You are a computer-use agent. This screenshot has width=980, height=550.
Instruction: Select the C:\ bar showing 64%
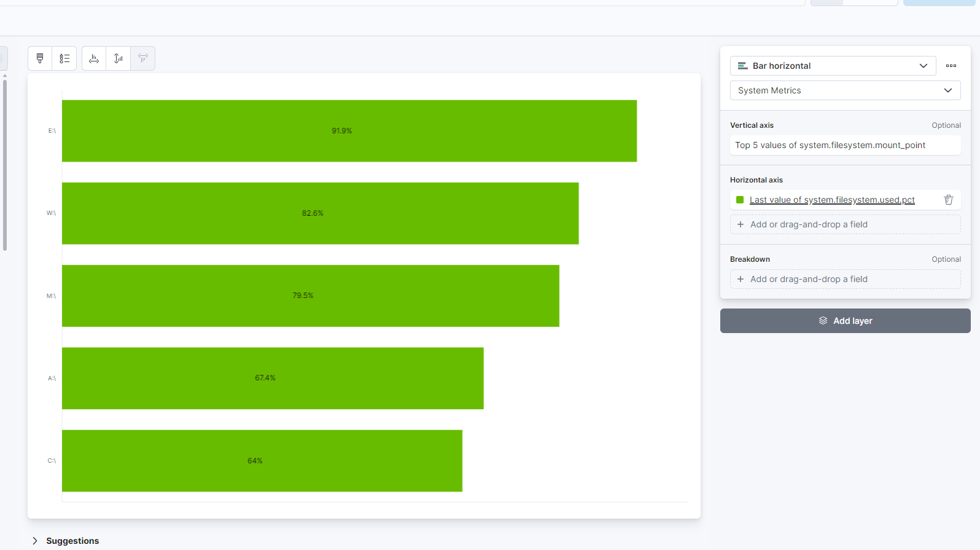[x=262, y=461]
